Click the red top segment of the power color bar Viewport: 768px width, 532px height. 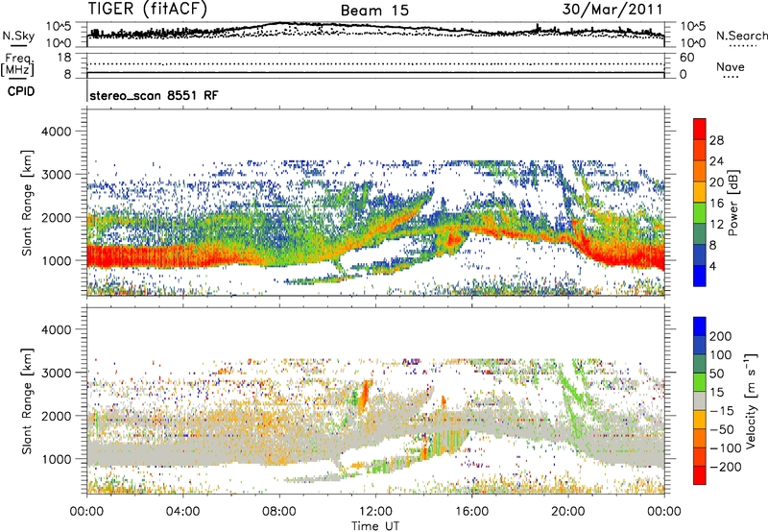pos(700,130)
